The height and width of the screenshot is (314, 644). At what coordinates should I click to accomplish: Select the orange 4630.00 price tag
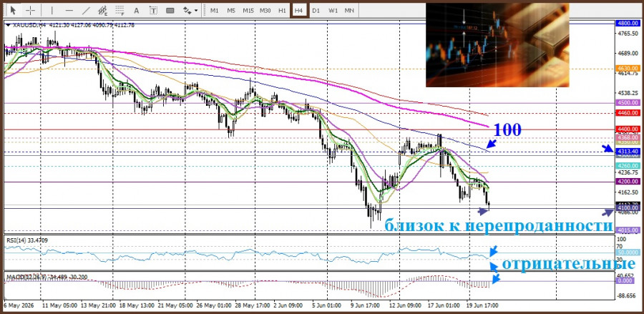pyautogui.click(x=628, y=68)
